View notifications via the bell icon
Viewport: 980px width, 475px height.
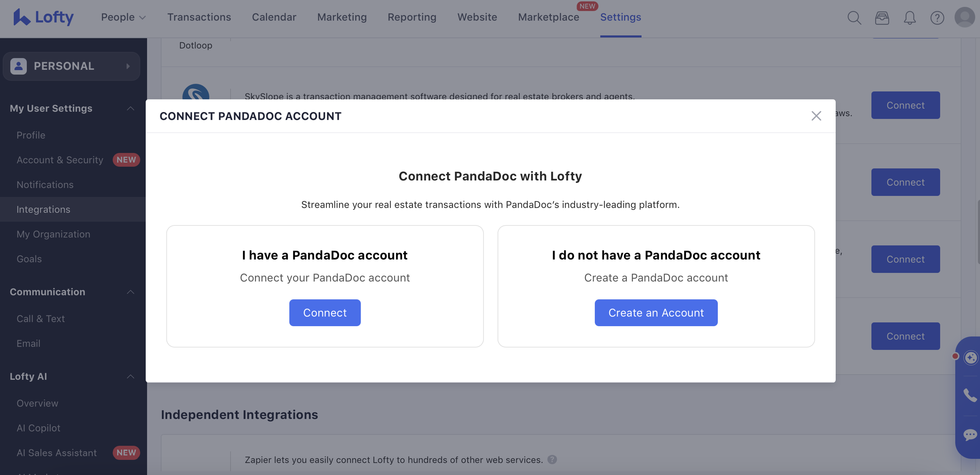(910, 18)
